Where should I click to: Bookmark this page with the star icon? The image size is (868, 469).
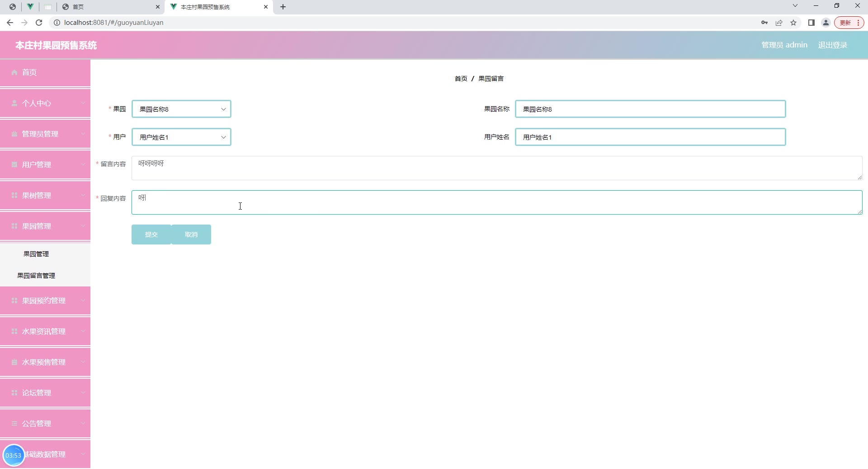coord(793,23)
